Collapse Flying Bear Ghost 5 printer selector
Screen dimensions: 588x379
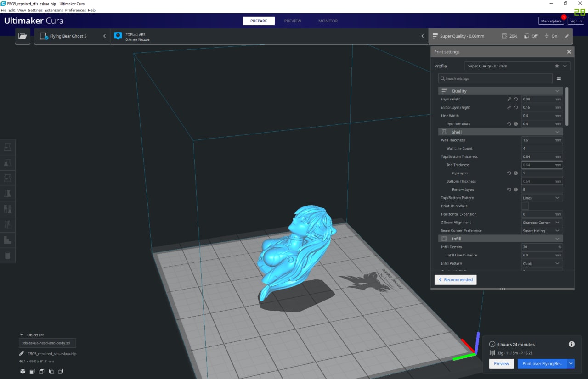pyautogui.click(x=104, y=36)
